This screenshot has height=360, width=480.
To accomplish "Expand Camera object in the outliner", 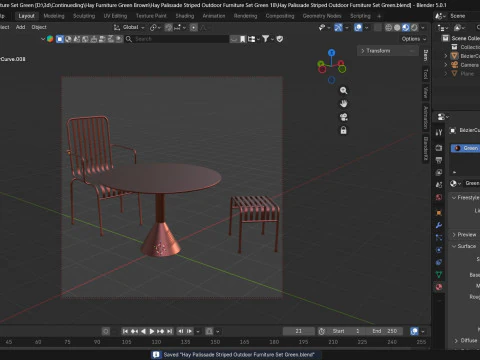I will tap(446, 65).
